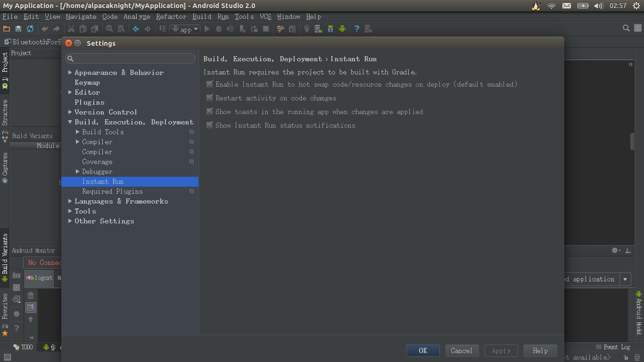Viewport: 644px width, 362px height.
Task: Open the Refactor menu
Action: point(171,16)
